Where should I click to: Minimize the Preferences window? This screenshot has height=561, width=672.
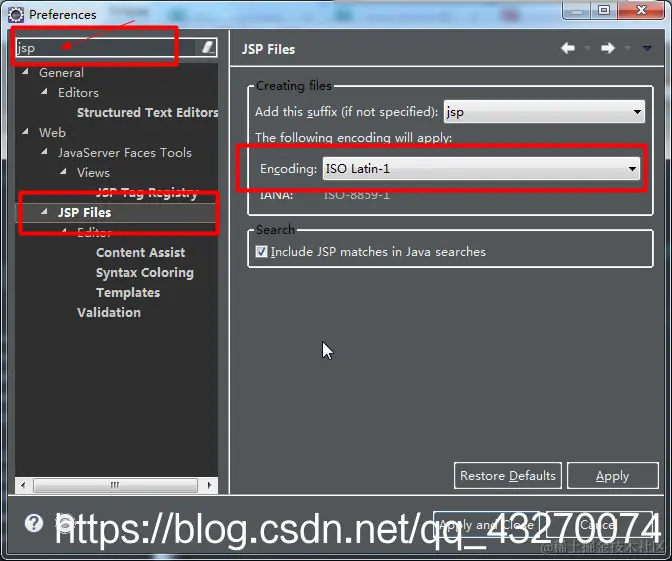pos(577,10)
